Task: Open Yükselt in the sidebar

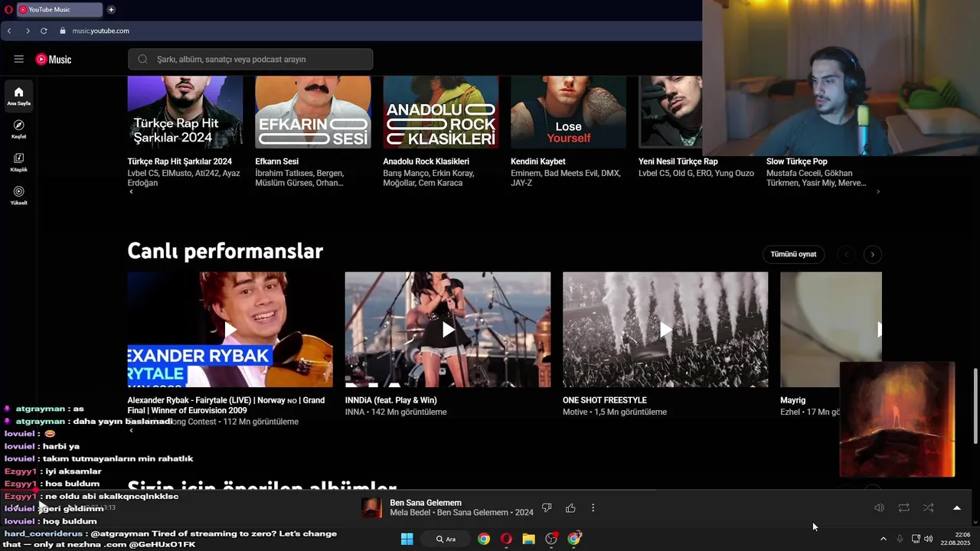Action: click(18, 195)
